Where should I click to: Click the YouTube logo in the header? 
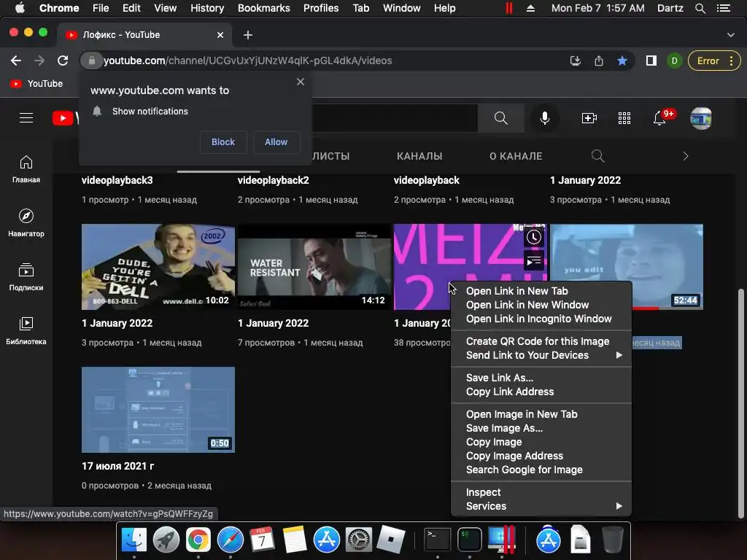pyautogui.click(x=65, y=117)
